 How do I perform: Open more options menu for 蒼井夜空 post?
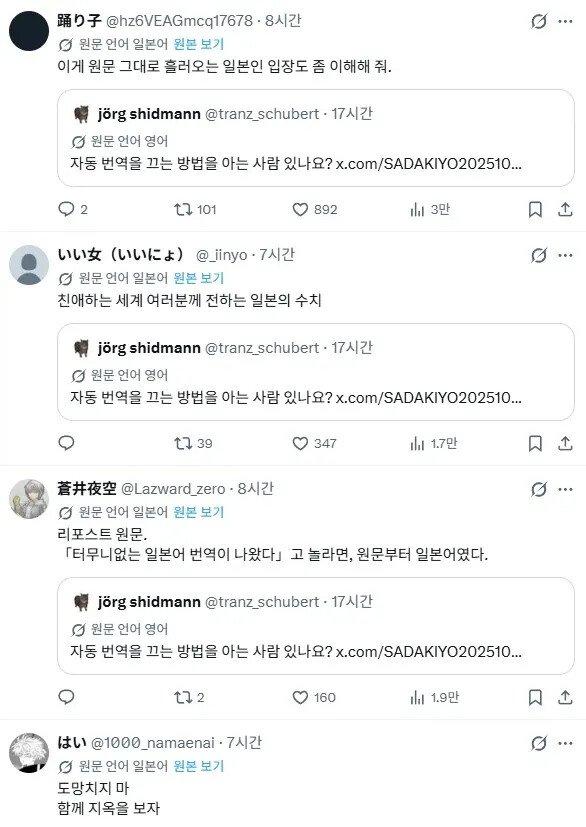(565, 489)
